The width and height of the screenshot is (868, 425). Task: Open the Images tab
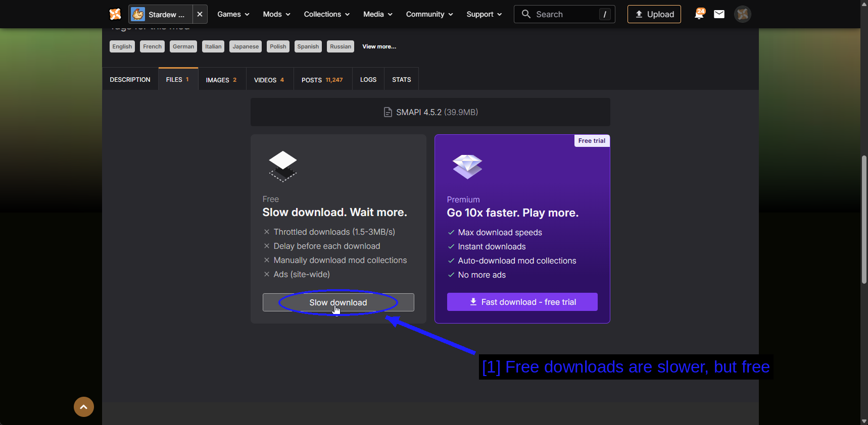(222, 80)
